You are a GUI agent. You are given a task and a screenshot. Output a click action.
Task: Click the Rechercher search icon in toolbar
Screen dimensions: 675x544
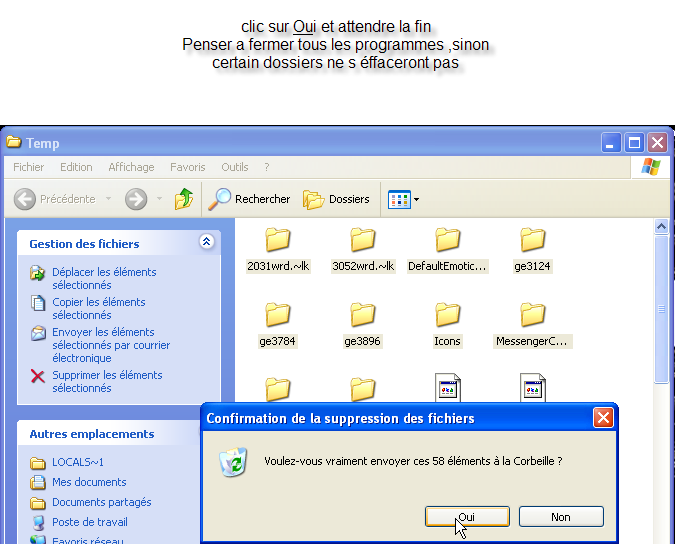[x=220, y=199]
